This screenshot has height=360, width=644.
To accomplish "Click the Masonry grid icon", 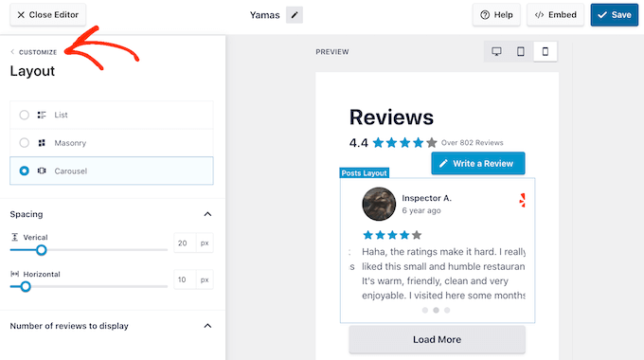I will [x=42, y=143].
